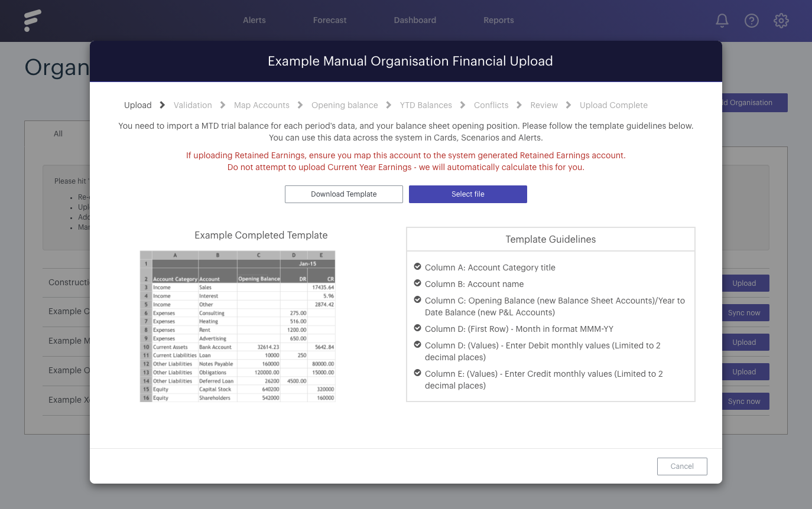Click the example completed template spreadsheet image

coord(238,327)
